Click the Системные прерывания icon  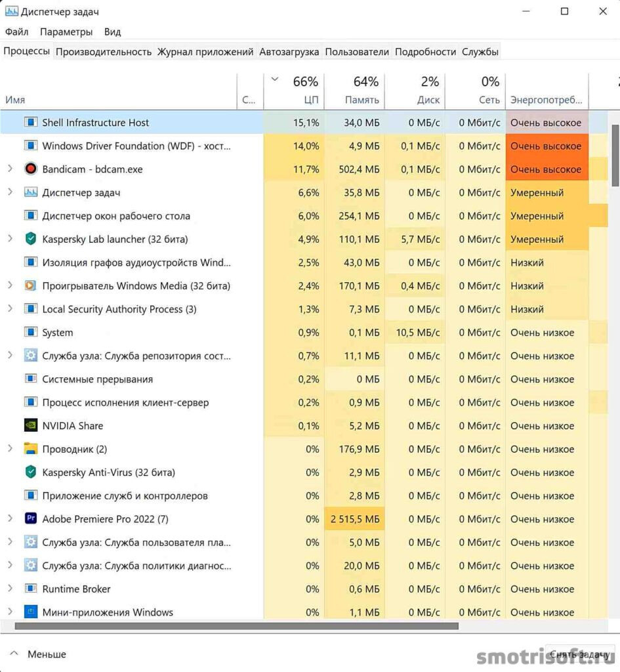pyautogui.click(x=30, y=379)
